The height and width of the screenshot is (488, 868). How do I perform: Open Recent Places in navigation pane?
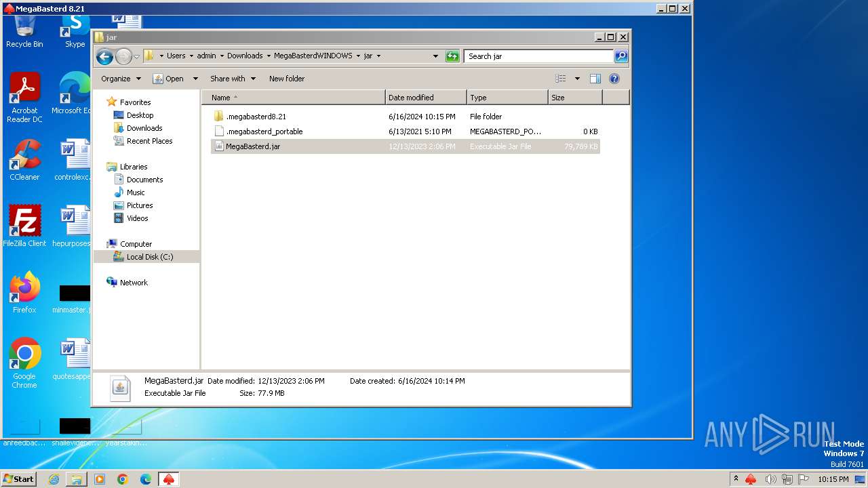pyautogui.click(x=149, y=141)
